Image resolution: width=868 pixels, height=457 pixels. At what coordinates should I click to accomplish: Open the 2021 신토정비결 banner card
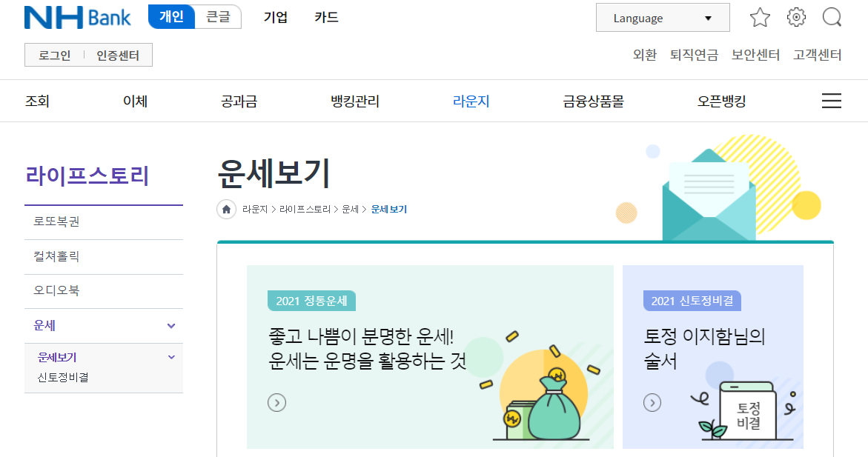[713, 357]
